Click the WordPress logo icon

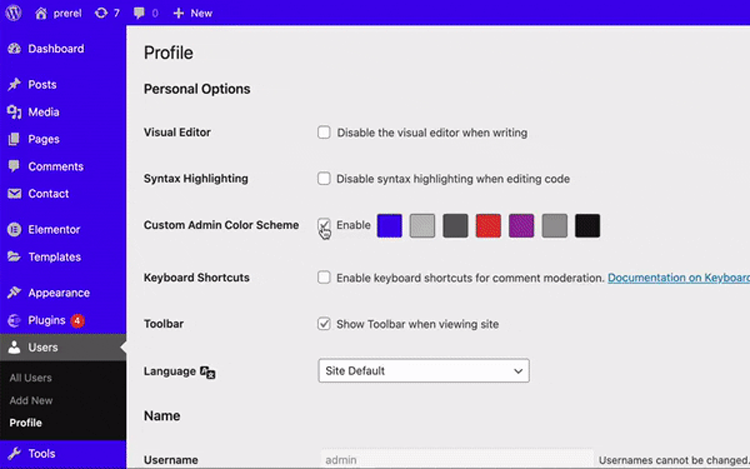click(13, 13)
